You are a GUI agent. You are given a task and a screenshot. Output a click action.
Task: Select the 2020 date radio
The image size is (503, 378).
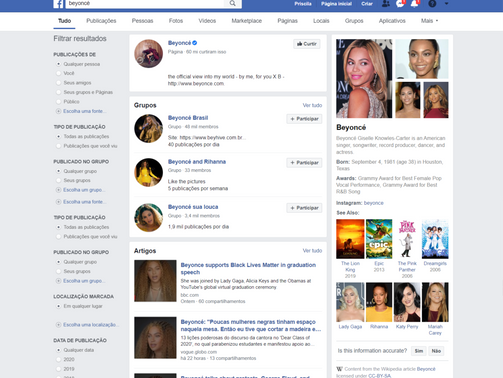58,359
